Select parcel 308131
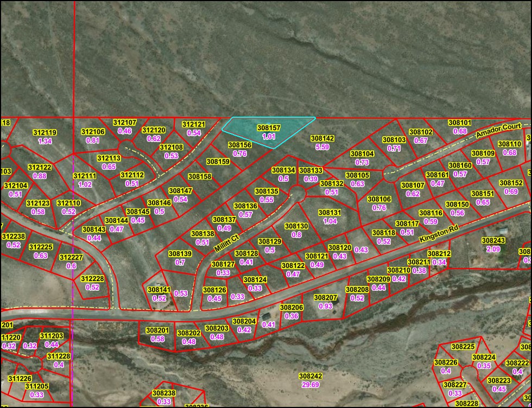The height and width of the screenshot is (408, 532). 330,213
